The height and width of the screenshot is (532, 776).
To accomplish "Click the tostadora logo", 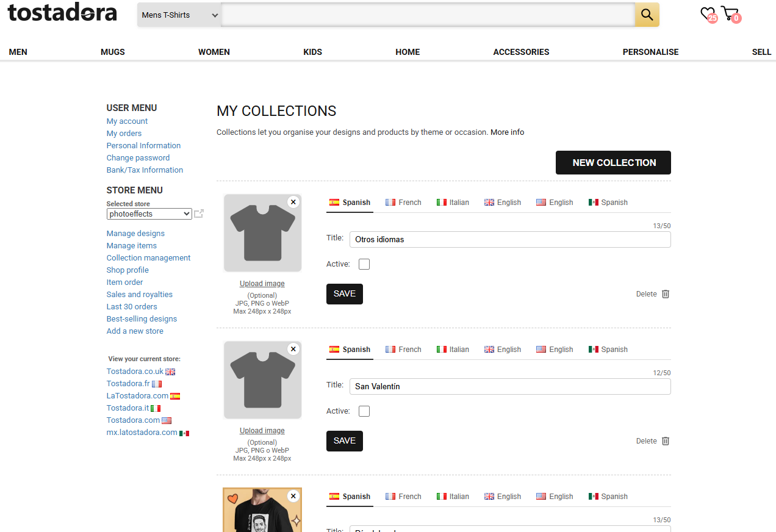I will 61,13.
